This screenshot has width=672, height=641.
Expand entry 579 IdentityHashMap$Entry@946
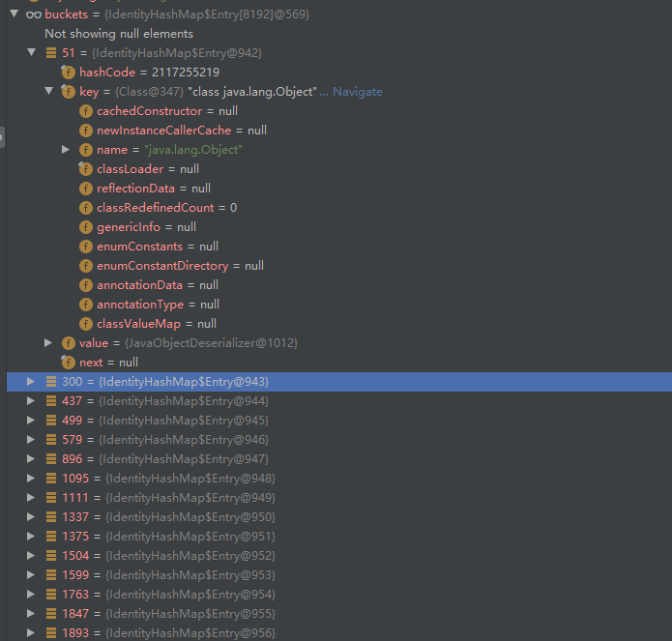(x=31, y=439)
